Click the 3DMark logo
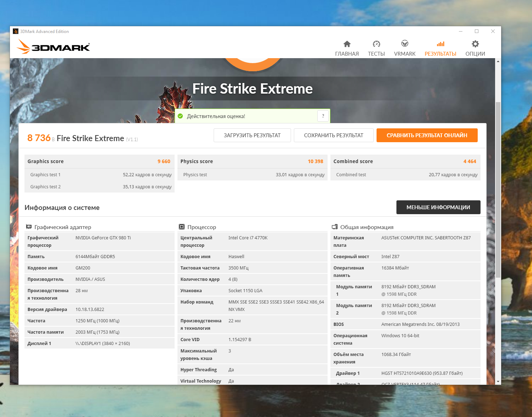This screenshot has height=417, width=532. pyautogui.click(x=53, y=46)
